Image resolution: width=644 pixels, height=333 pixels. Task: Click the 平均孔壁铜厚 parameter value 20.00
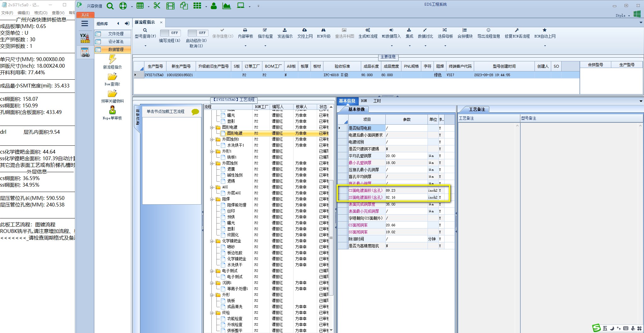tap(406, 156)
